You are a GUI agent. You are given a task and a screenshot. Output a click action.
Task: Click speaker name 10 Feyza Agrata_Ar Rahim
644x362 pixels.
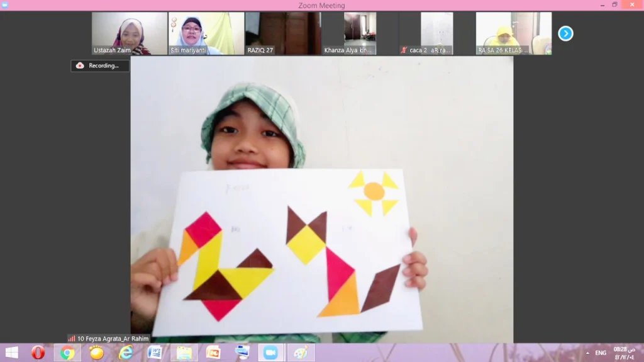(x=113, y=339)
